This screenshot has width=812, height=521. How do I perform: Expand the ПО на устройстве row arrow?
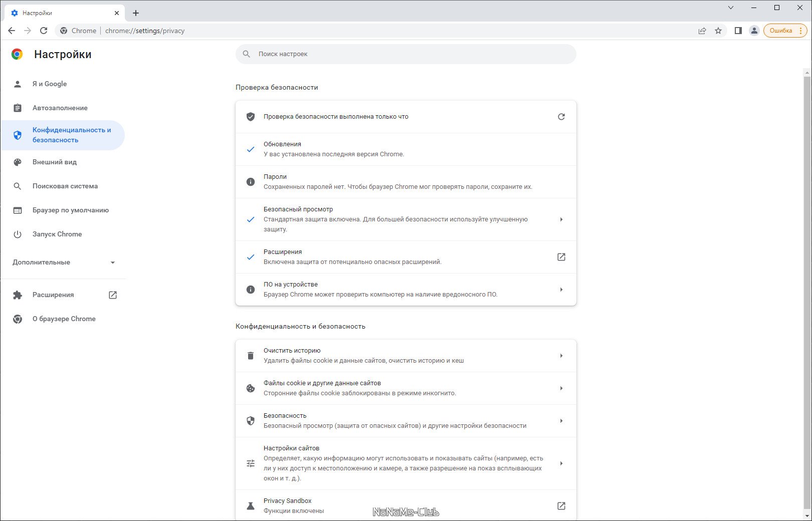pyautogui.click(x=561, y=290)
